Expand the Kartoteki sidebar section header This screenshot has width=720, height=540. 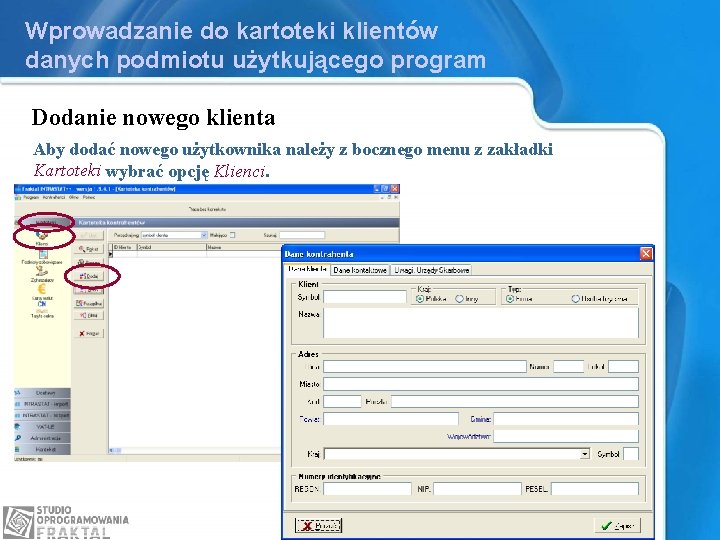[43, 223]
